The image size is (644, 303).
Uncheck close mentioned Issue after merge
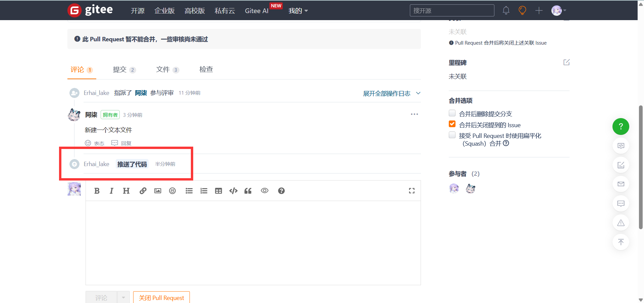coord(452,124)
